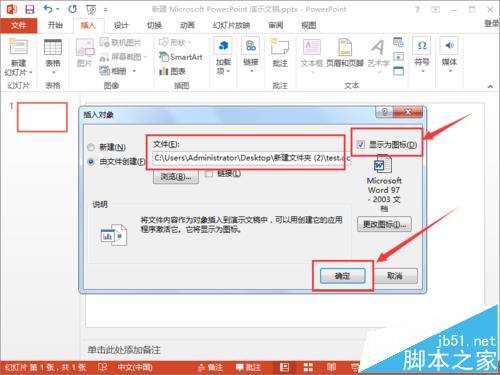Click the PowerPoint Help question mark icon
The image size is (500, 375).
coord(417,9)
